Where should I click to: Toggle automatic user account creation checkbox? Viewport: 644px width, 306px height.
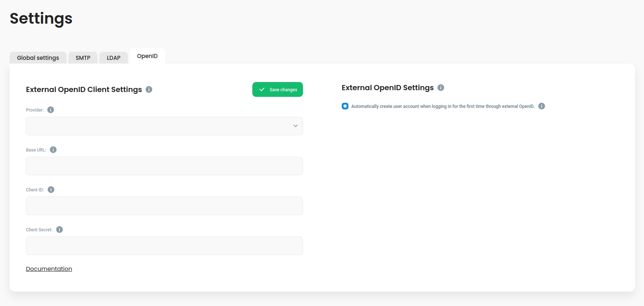pos(345,106)
